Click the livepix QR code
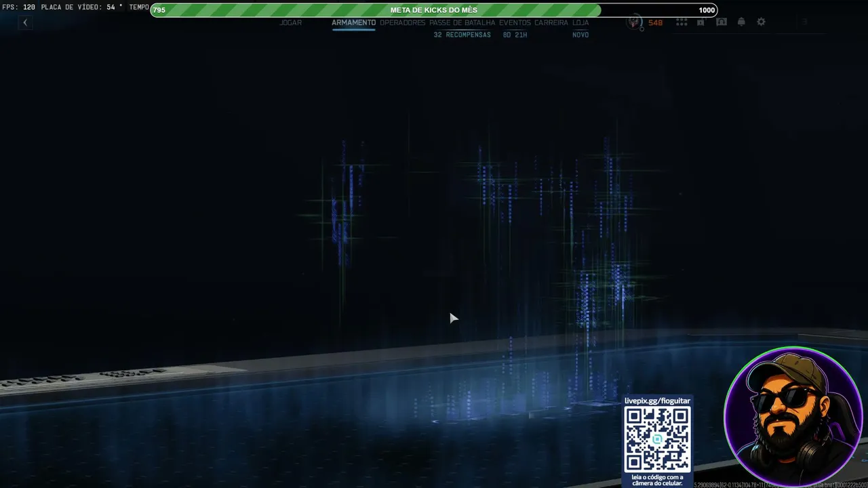The image size is (868, 488). click(x=657, y=440)
